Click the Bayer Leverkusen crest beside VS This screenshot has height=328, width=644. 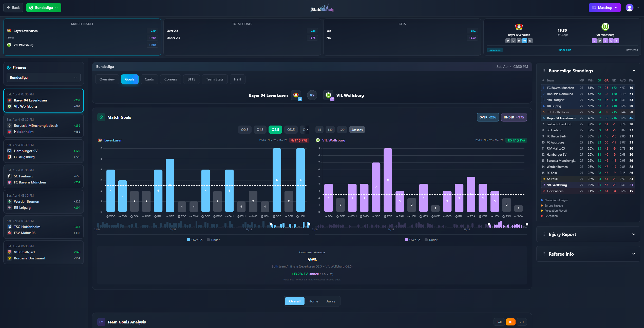tap(296, 95)
